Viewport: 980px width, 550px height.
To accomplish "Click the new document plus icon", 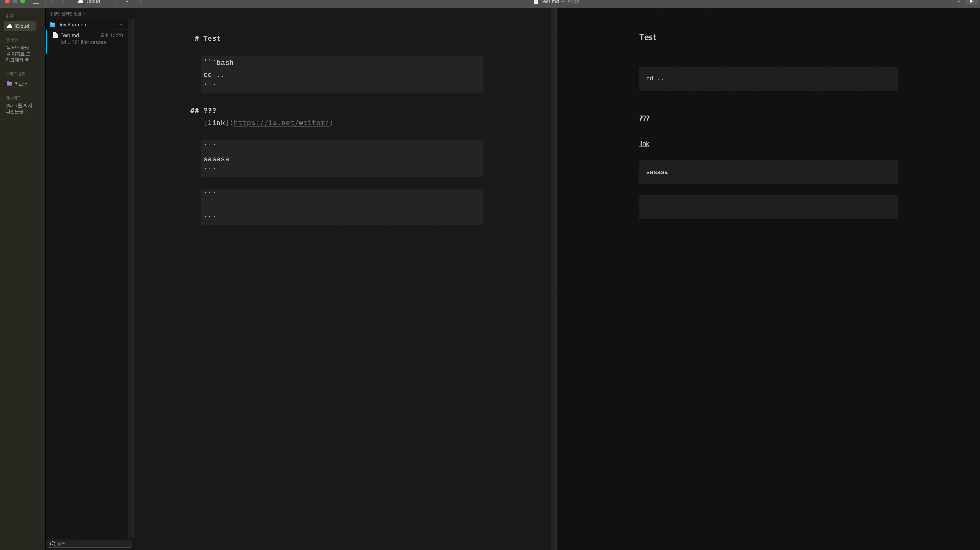I will [117, 2].
